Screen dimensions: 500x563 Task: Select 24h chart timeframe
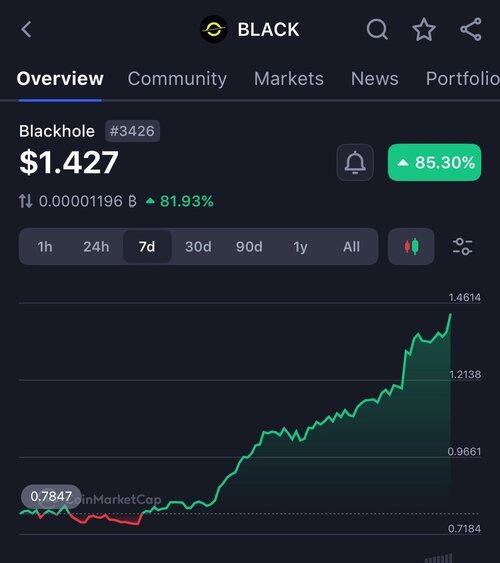pos(96,247)
